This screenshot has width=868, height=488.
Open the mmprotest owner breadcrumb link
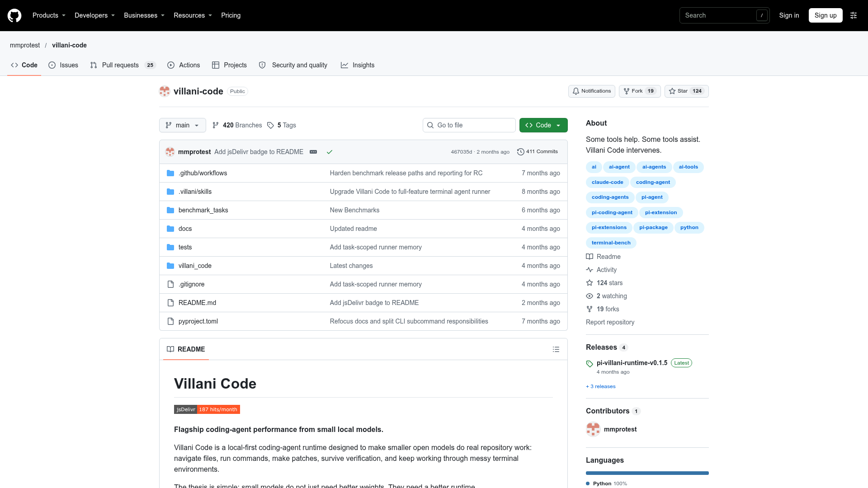tap(25, 45)
